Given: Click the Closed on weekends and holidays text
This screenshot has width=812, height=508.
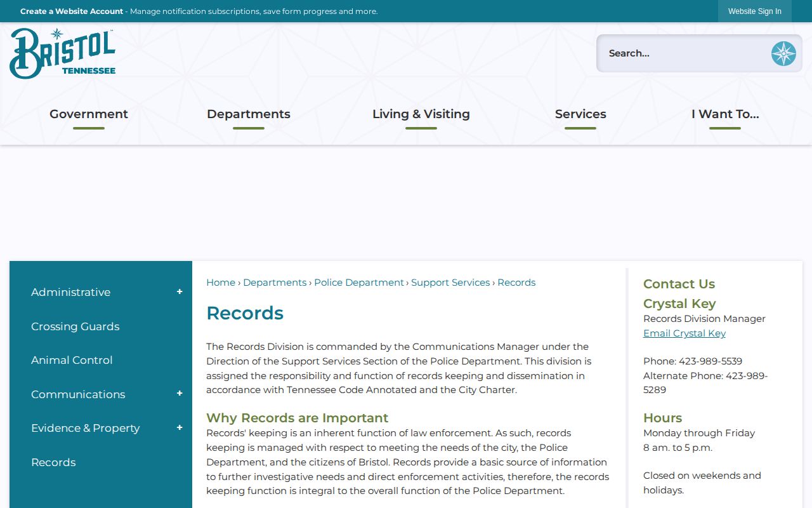Looking at the screenshot, I should pos(702,483).
